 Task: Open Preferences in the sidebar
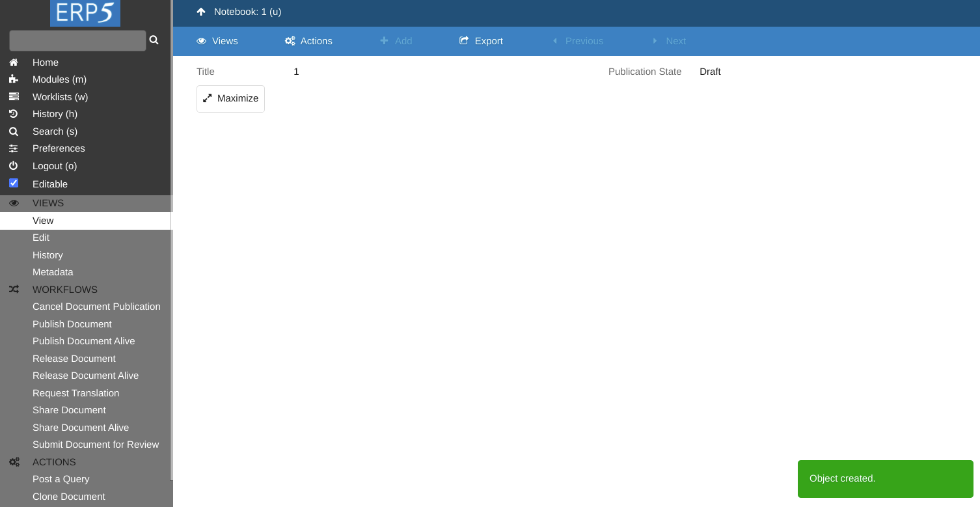(x=59, y=148)
